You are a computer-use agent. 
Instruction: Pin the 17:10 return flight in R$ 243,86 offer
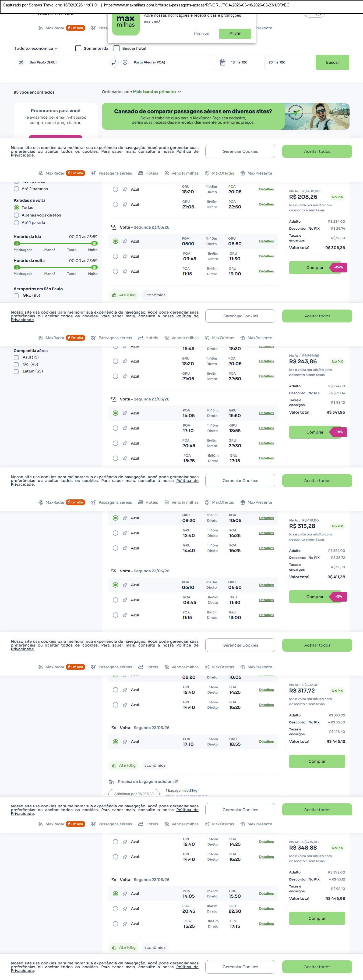click(x=125, y=428)
